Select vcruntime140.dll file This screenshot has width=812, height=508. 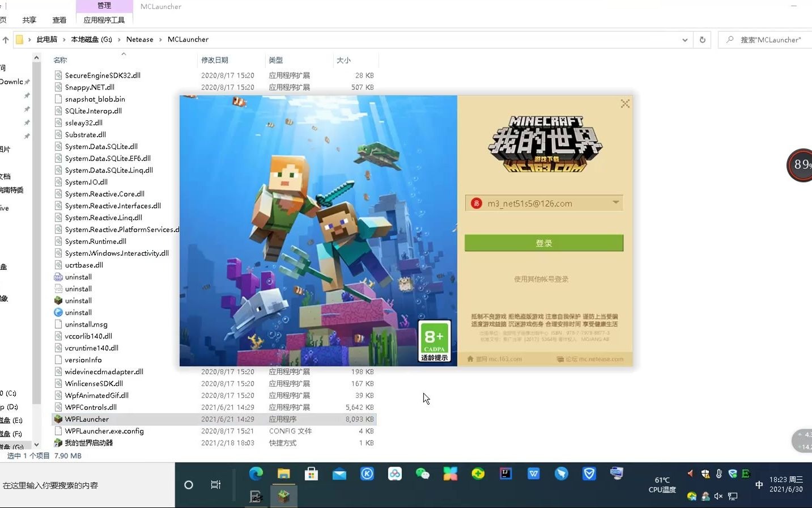[x=92, y=348]
